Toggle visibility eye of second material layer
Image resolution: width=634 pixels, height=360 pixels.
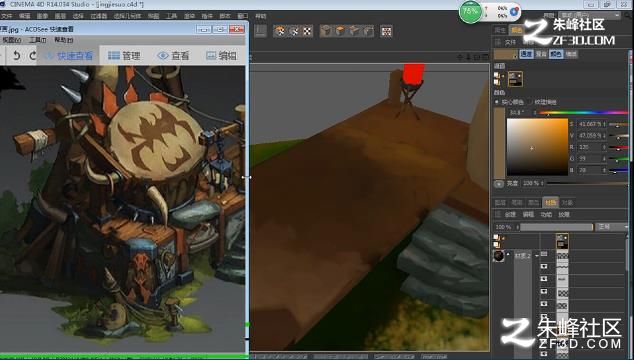click(544, 266)
